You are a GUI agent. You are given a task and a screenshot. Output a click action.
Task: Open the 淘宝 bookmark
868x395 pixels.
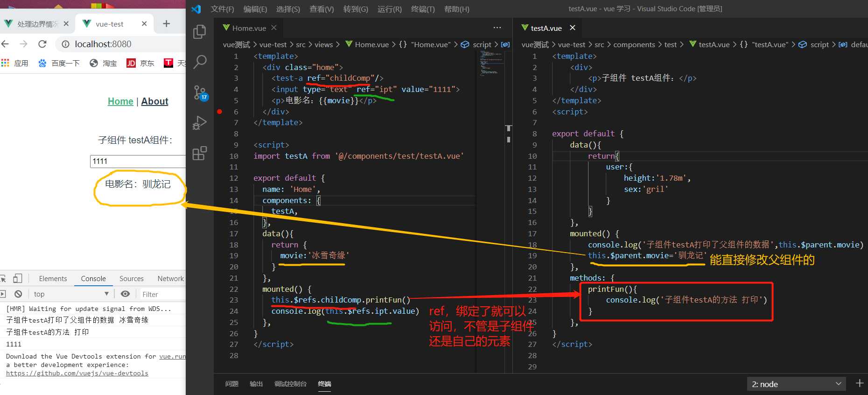click(103, 63)
